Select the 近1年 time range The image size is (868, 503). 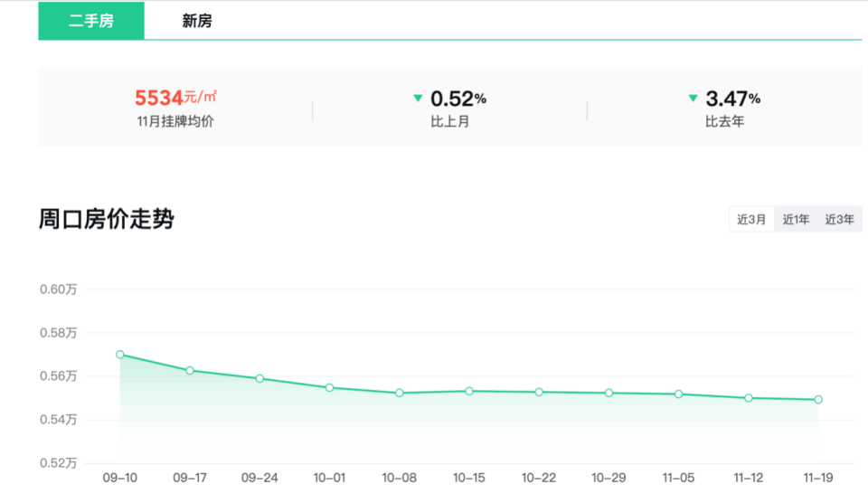796,219
